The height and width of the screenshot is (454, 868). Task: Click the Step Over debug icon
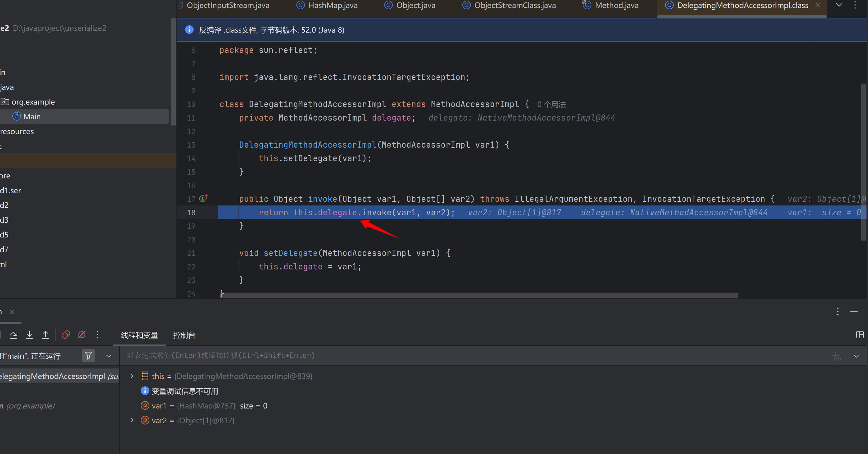[14, 335]
